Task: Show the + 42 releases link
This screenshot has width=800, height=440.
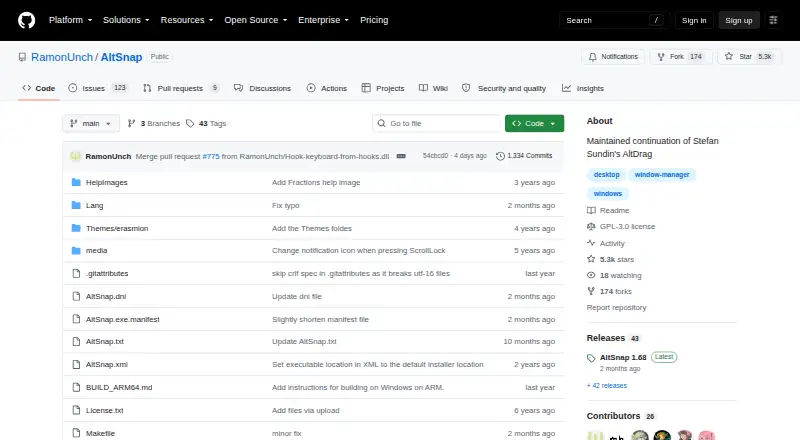Action: click(x=607, y=385)
